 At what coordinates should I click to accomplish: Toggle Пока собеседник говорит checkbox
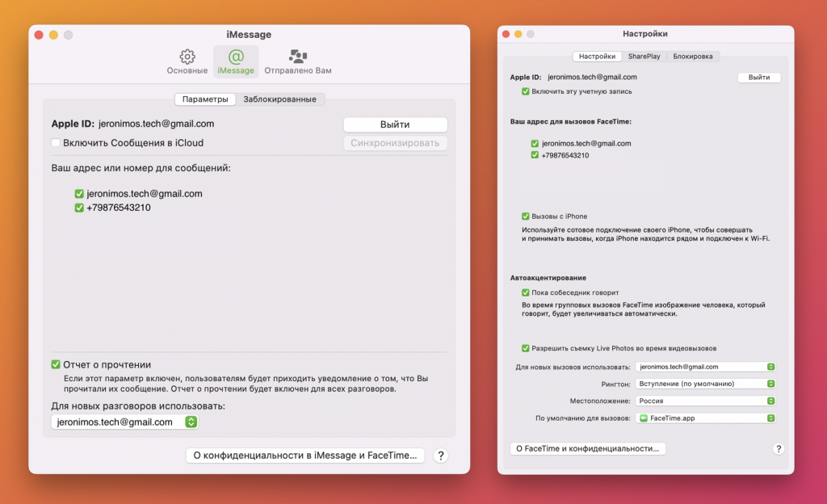coord(525,292)
